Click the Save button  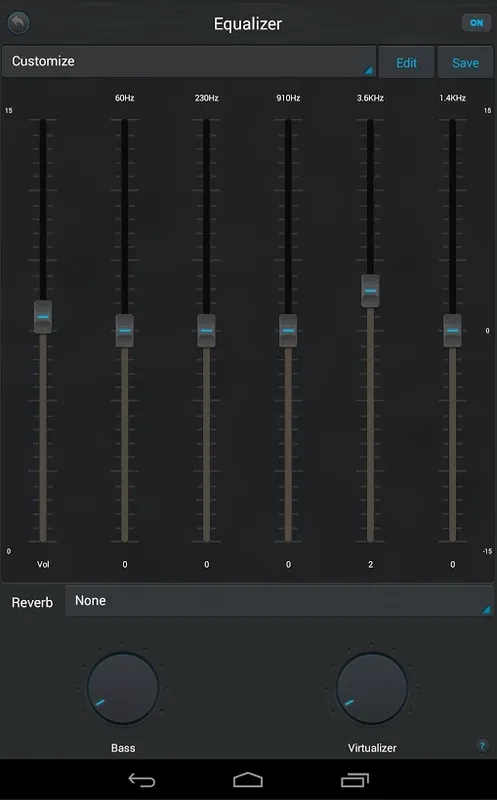465,62
